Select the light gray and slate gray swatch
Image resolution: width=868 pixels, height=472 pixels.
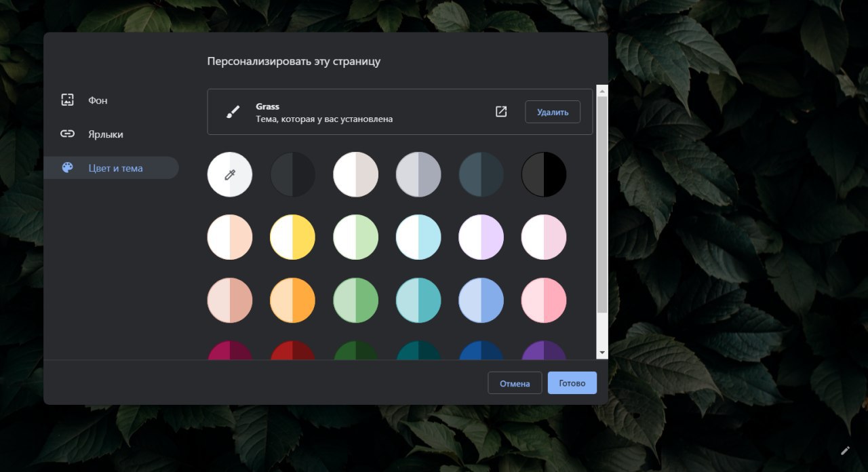click(x=418, y=175)
